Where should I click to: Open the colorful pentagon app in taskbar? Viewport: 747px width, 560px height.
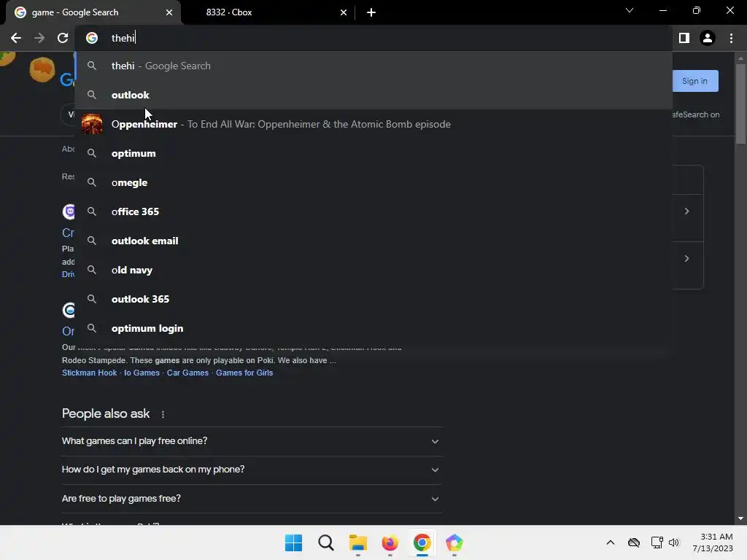point(454,542)
